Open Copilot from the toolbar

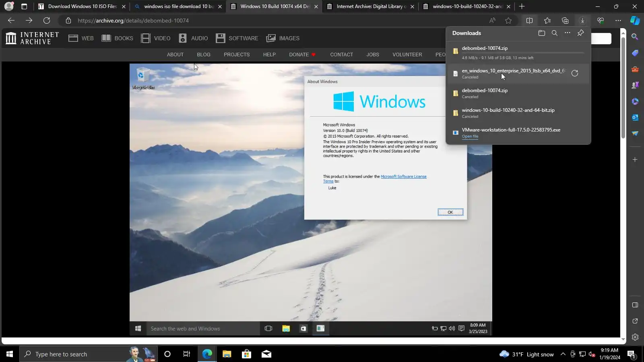click(x=635, y=21)
